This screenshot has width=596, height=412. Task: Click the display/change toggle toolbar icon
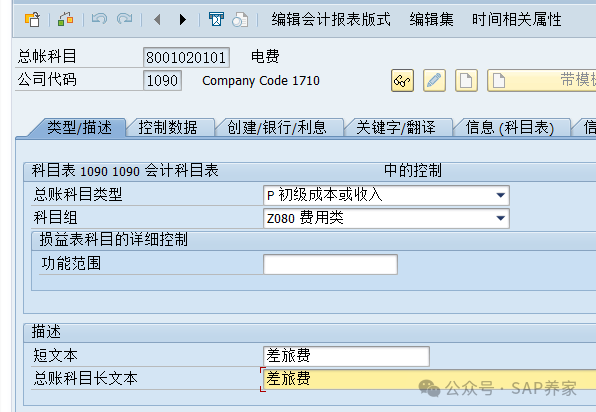click(65, 19)
